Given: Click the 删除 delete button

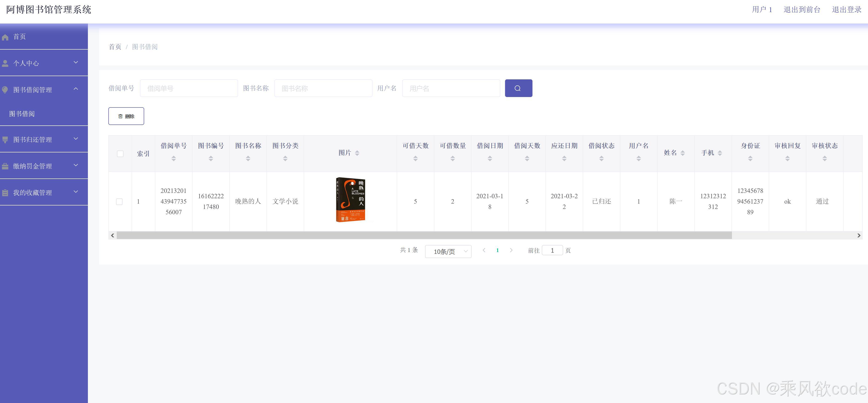Looking at the screenshot, I should 126,116.
